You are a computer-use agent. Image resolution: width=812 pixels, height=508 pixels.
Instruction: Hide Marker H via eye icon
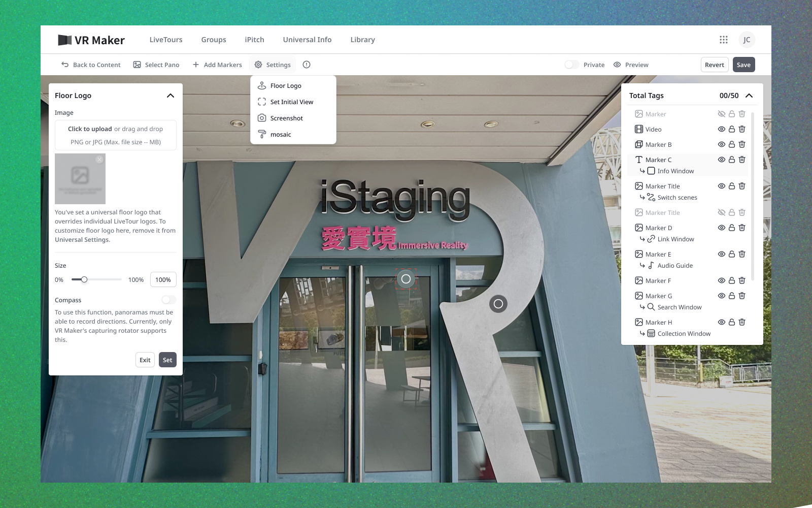click(722, 322)
